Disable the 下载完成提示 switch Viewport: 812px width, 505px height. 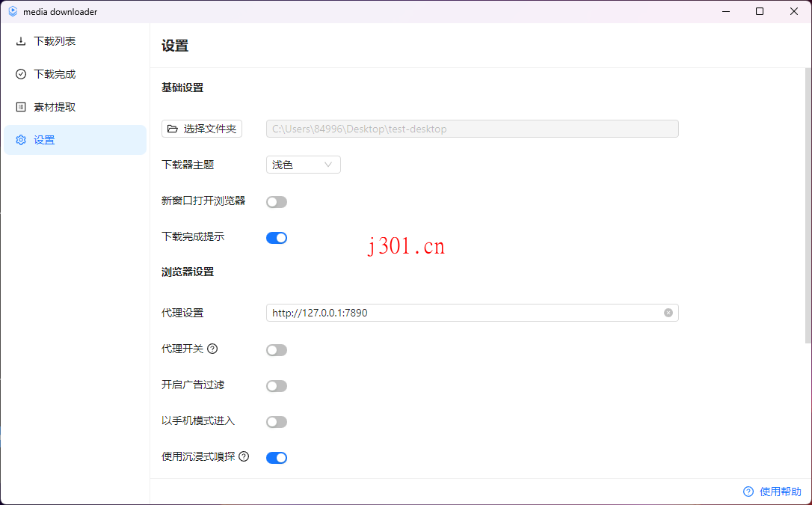coord(276,237)
